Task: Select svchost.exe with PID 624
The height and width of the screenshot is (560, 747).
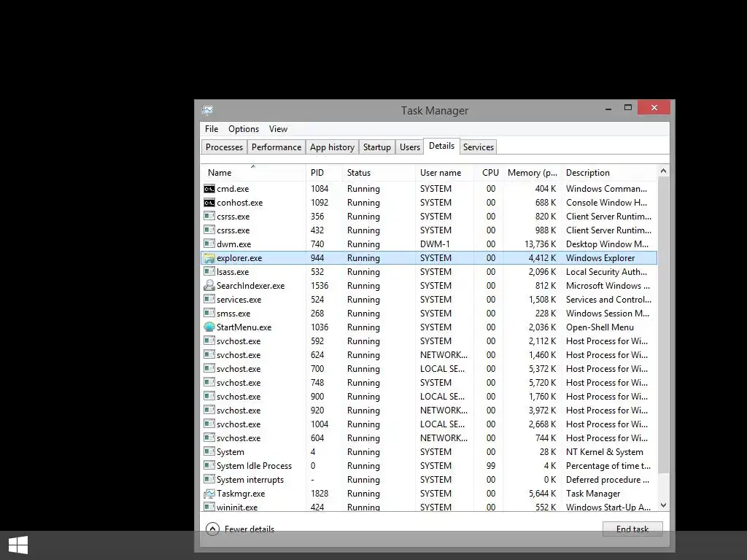Action: [x=429, y=355]
